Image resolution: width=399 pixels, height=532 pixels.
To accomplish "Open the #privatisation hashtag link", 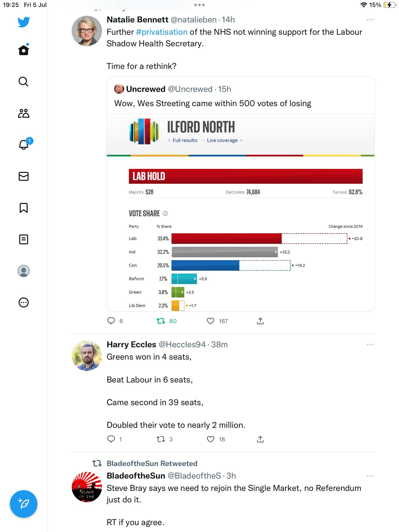I will pos(162,32).
